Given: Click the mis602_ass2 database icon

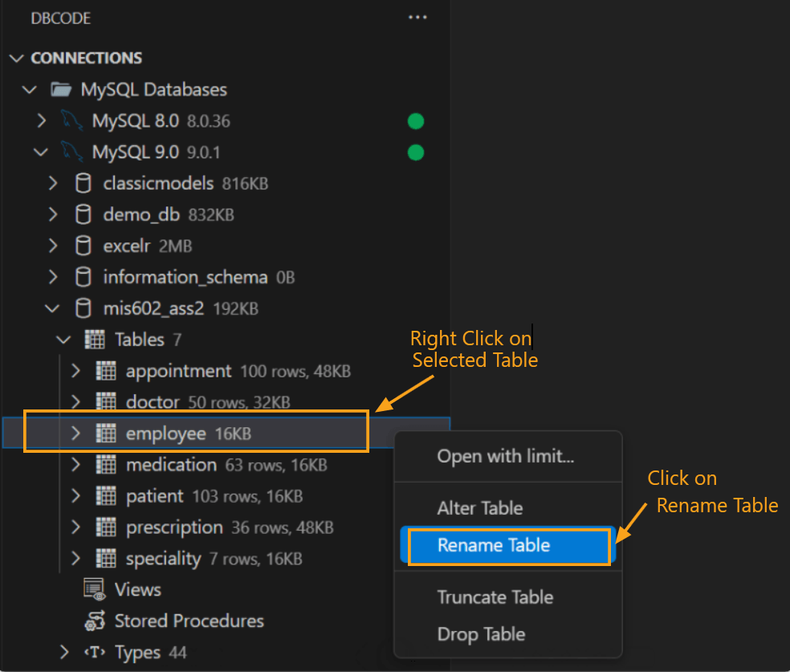Looking at the screenshot, I should (x=83, y=307).
